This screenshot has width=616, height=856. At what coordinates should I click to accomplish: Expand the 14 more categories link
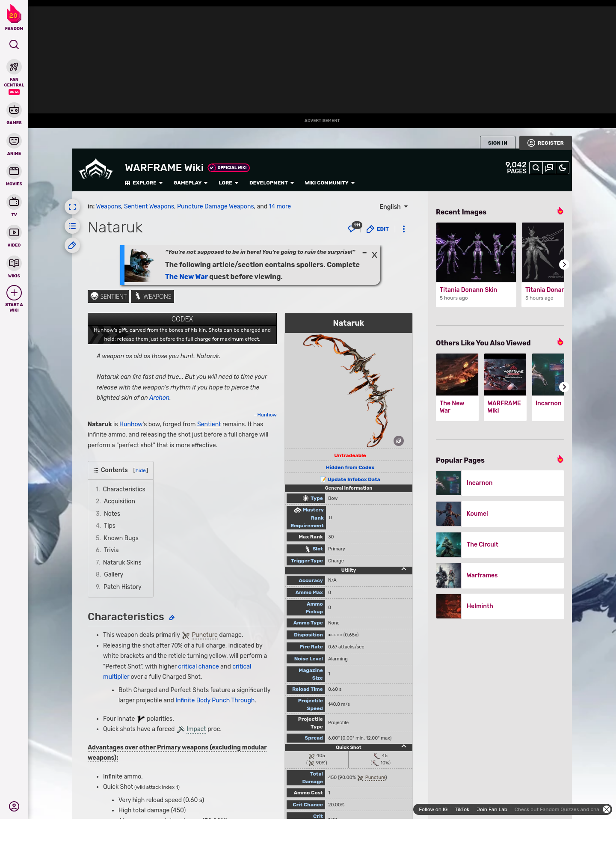click(280, 206)
